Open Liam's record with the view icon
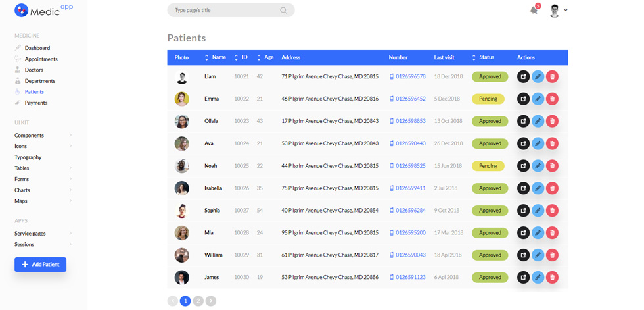Image resolution: width=644 pixels, height=310 pixels. coord(523,76)
